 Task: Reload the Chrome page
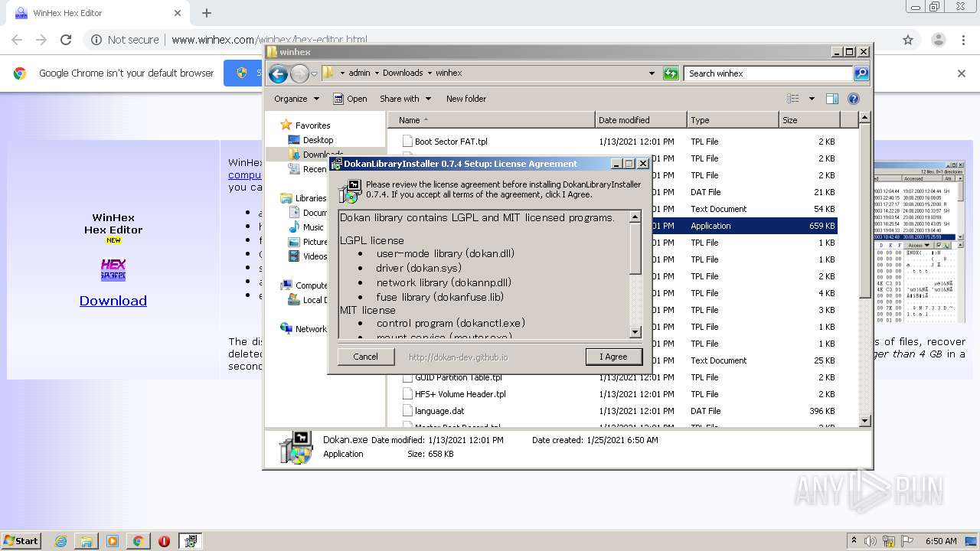click(66, 40)
